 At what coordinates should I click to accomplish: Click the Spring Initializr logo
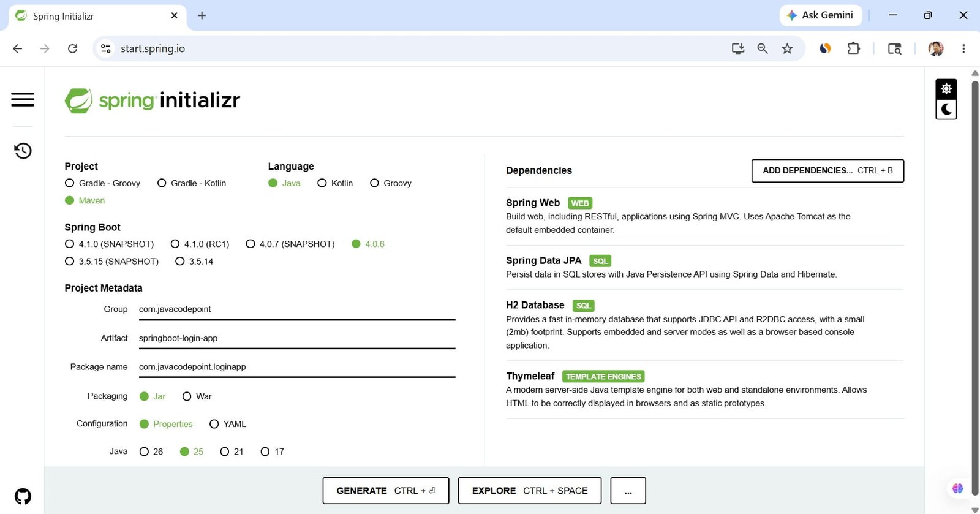click(x=153, y=100)
